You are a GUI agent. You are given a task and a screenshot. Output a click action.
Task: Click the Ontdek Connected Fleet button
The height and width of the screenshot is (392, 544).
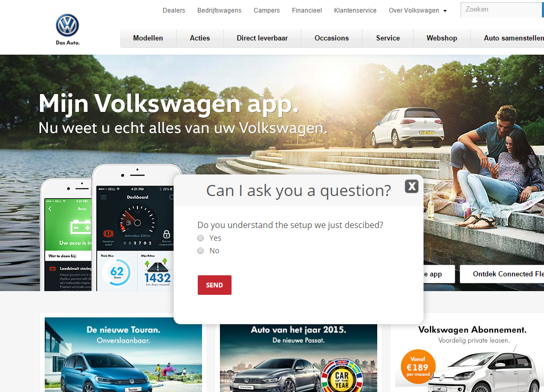[x=502, y=274]
